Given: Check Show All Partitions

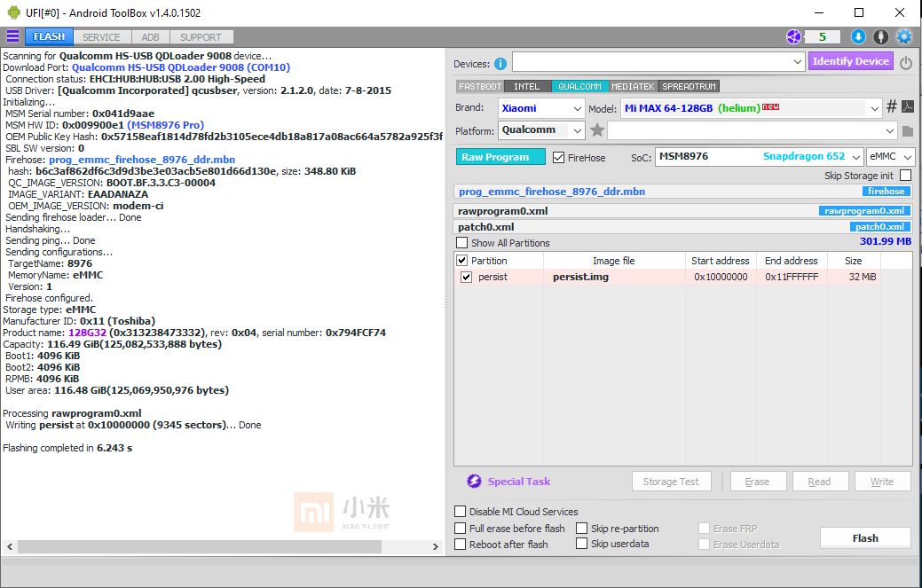Looking at the screenshot, I should 462,243.
